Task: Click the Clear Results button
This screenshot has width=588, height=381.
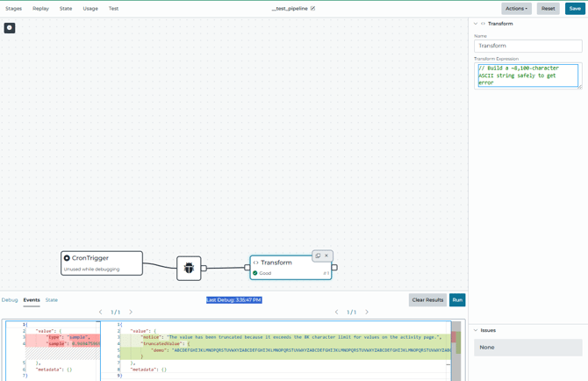Action: point(427,300)
